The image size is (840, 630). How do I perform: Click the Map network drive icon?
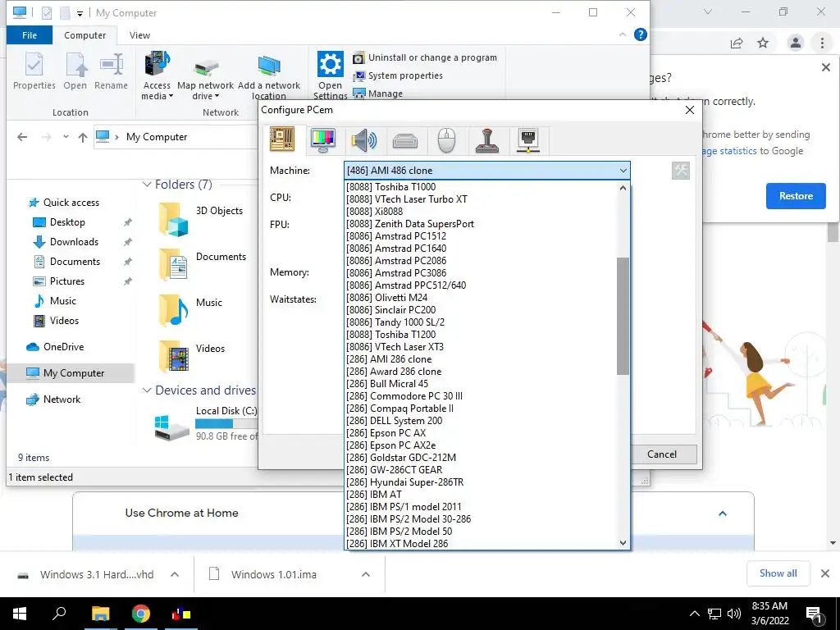206,68
